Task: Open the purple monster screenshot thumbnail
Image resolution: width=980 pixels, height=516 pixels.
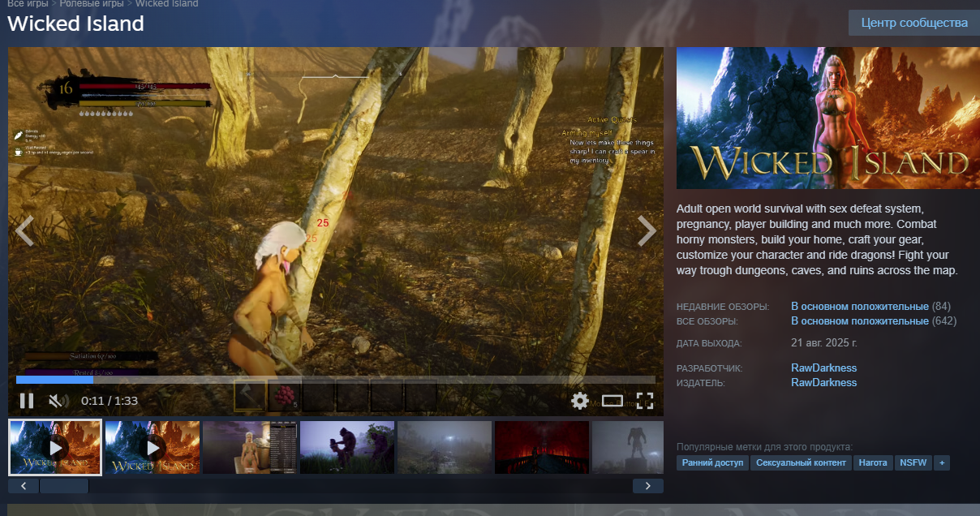Action: coord(347,447)
